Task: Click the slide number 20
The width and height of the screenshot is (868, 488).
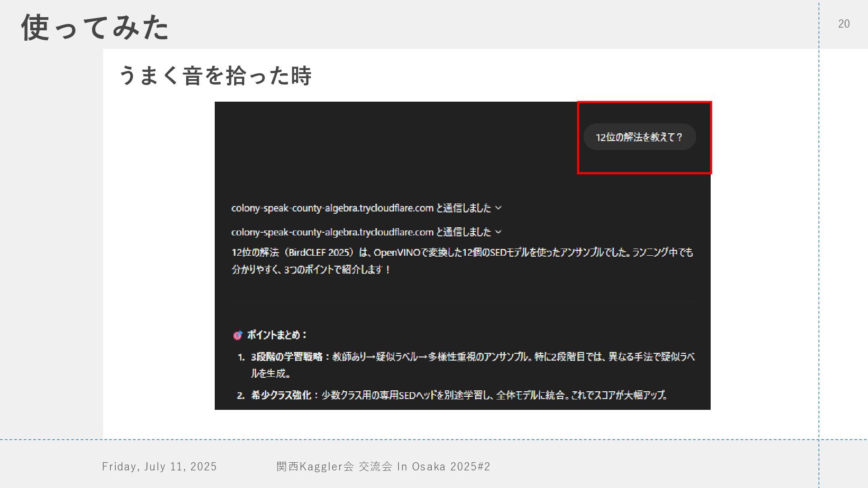Action: point(844,24)
